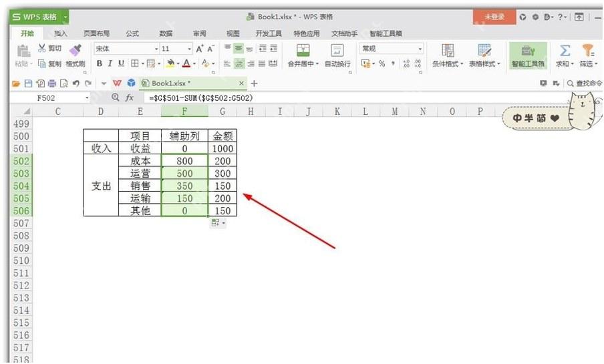Click the decrease decimal places icon
Screen dimensions: 604x364
(418, 63)
